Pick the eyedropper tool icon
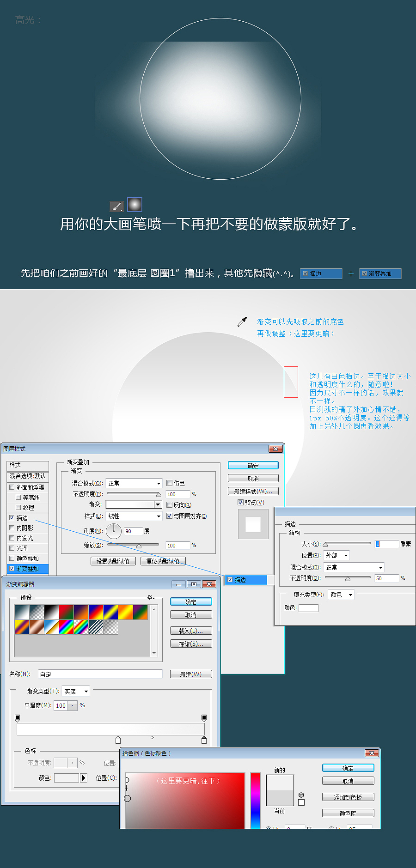The height and width of the screenshot is (868, 416). coord(242,322)
